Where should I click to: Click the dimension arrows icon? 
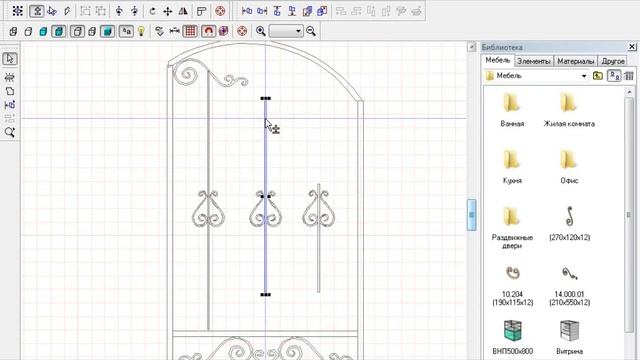click(175, 31)
